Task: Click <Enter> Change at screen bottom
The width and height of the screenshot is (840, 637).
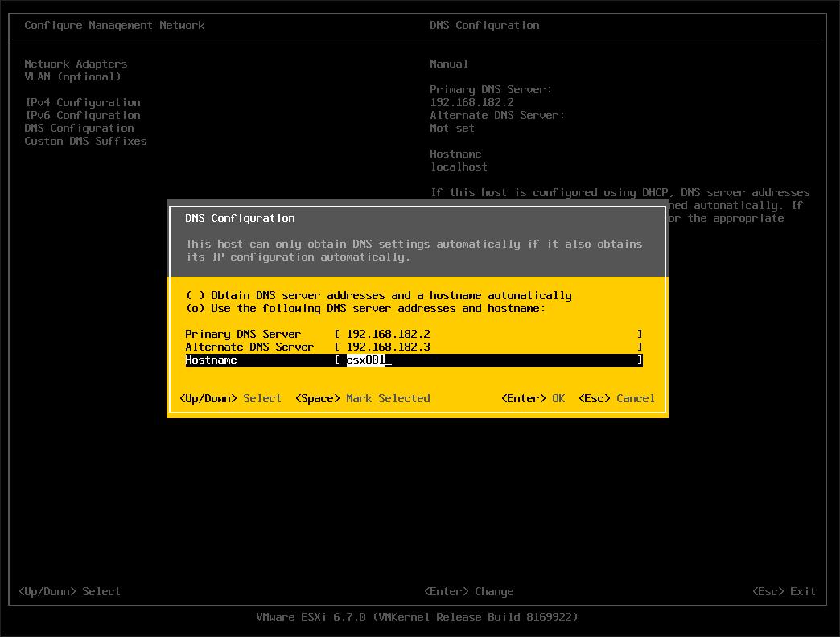Action: point(469,591)
